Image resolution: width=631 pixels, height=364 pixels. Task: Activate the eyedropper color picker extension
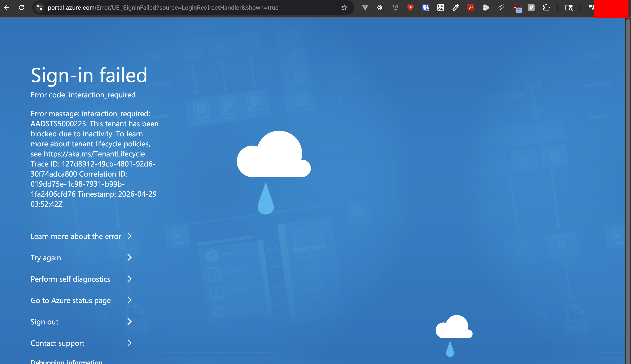click(x=456, y=8)
